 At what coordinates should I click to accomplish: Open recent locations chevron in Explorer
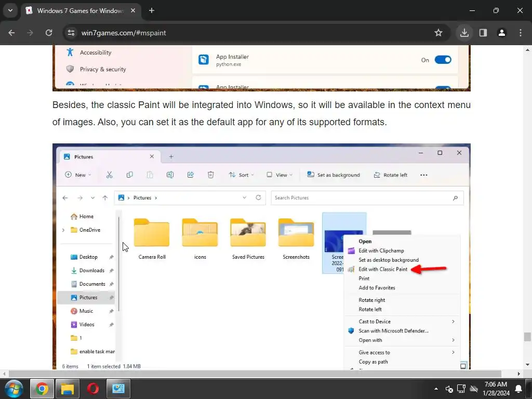pyautogui.click(x=92, y=198)
